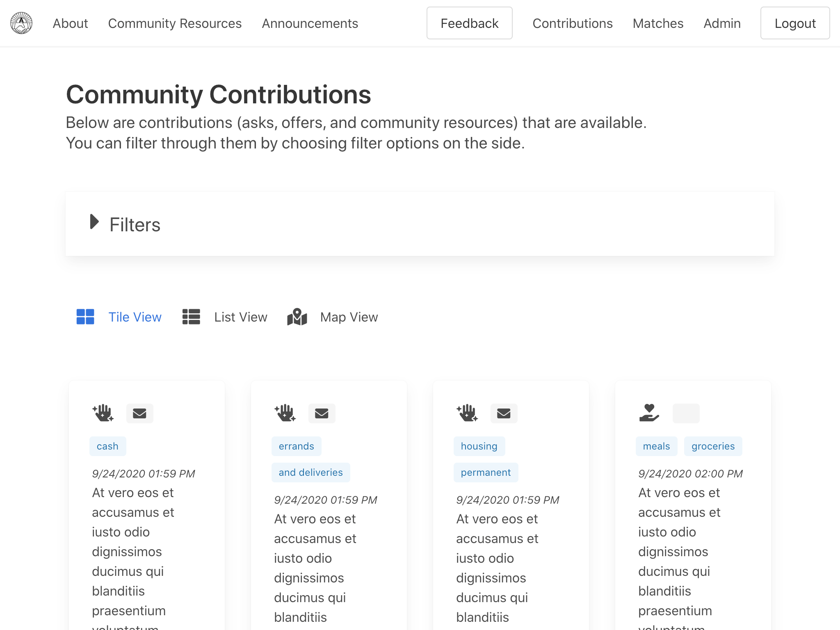Click the Tile View grid icon
840x630 pixels.
click(x=85, y=317)
